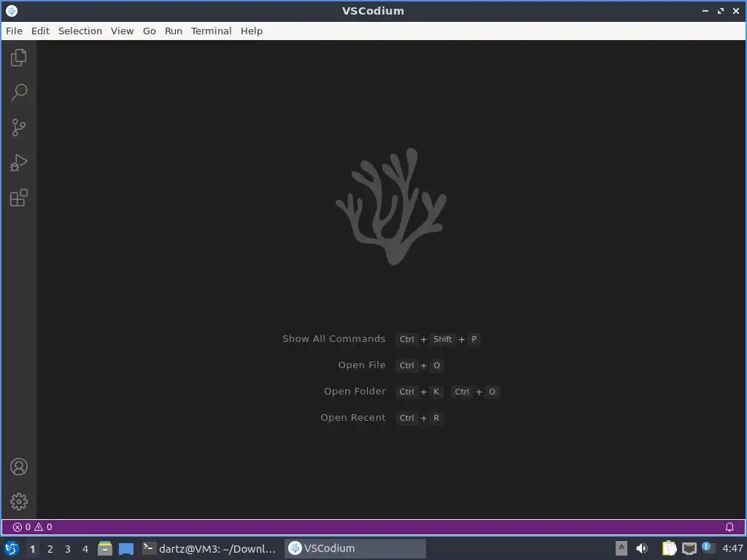Open the Accounts menu icon
The height and width of the screenshot is (560, 747).
tap(18, 467)
